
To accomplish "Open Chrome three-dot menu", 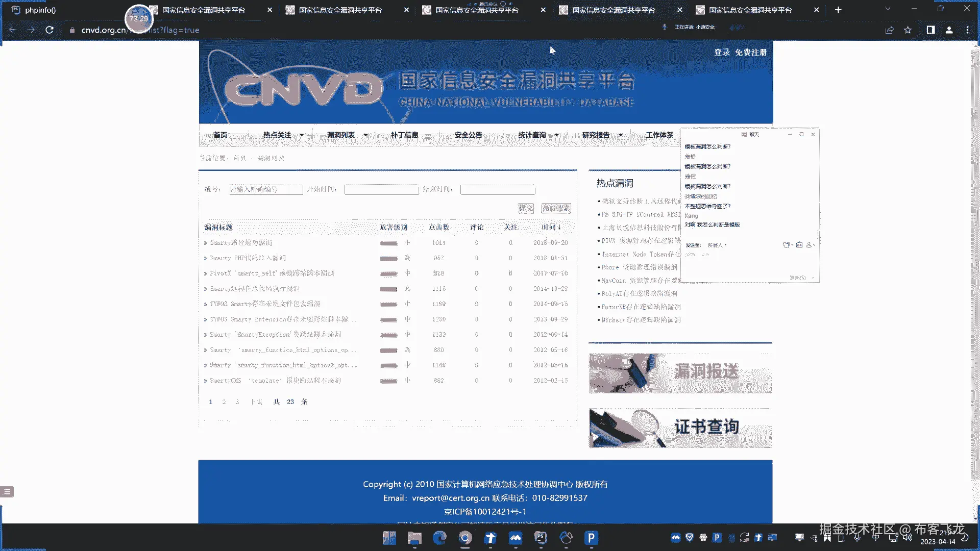I will tap(967, 30).
